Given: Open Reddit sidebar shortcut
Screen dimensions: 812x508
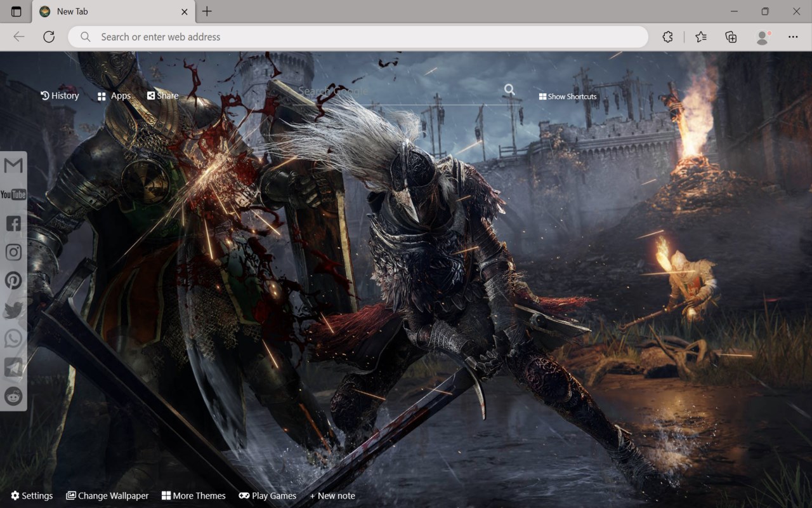Looking at the screenshot, I should click(13, 396).
